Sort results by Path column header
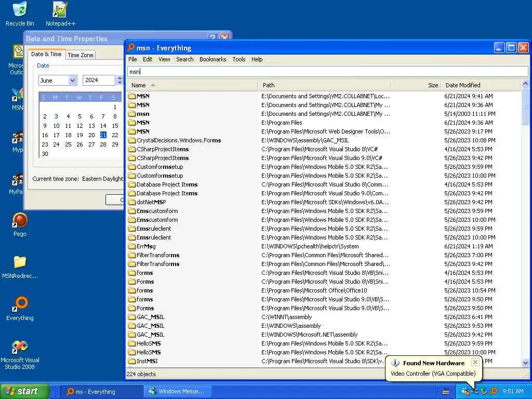This screenshot has width=532, height=399. (x=325, y=85)
